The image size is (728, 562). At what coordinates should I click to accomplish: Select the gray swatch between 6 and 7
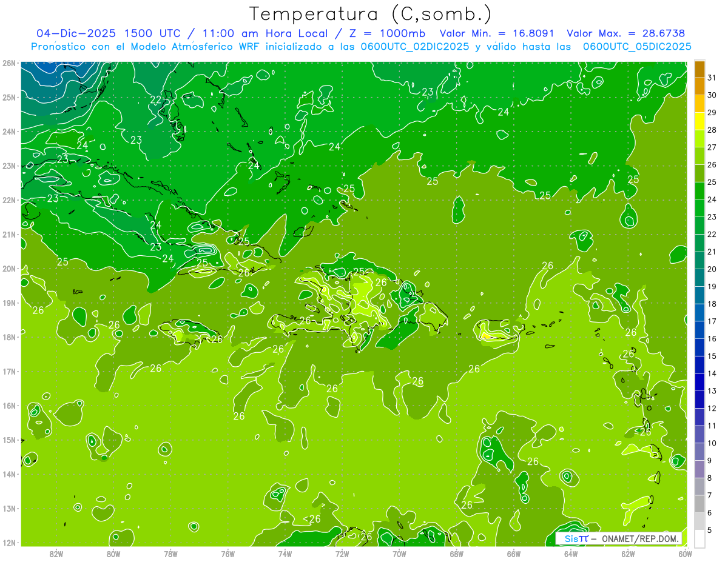[699, 504]
